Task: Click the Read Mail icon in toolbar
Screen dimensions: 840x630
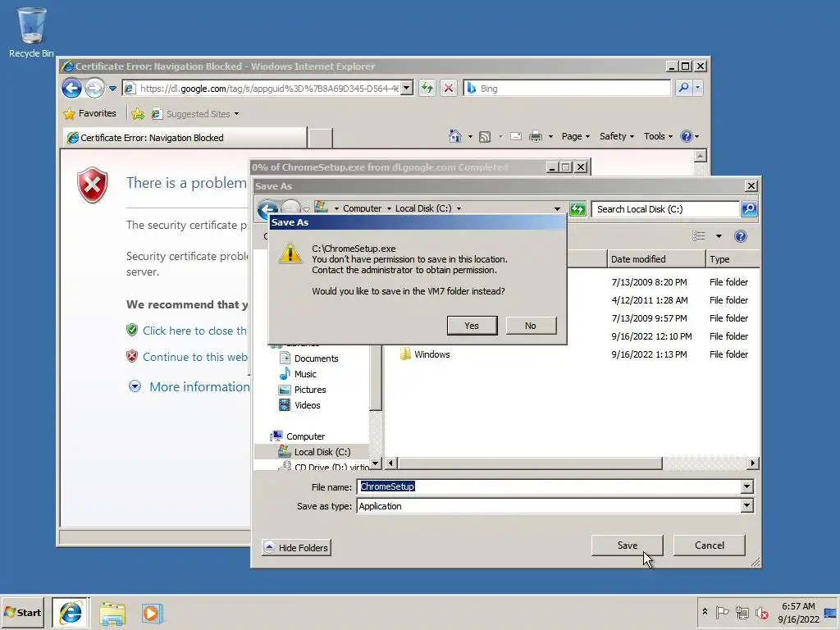Action: click(x=516, y=137)
